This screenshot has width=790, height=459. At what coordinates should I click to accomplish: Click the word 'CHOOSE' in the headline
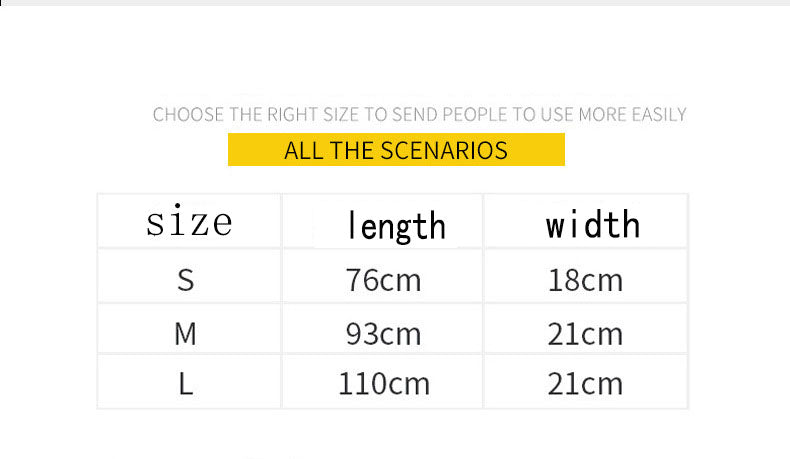point(188,115)
